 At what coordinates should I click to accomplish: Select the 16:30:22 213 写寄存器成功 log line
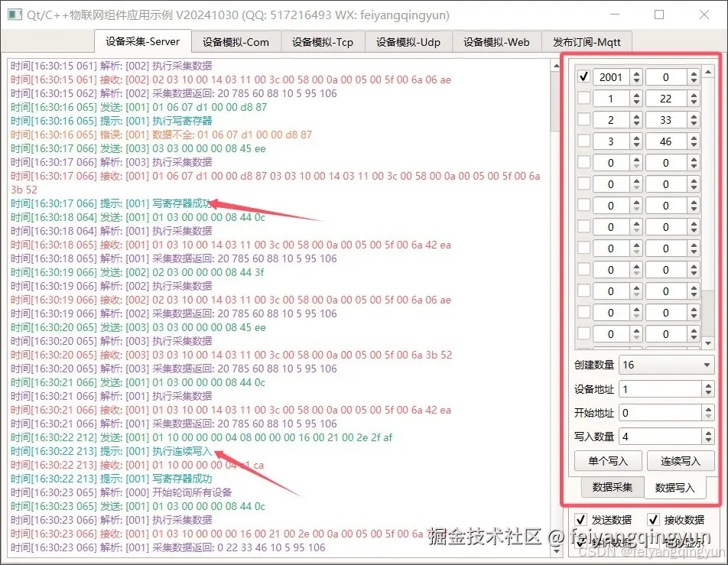(112, 479)
